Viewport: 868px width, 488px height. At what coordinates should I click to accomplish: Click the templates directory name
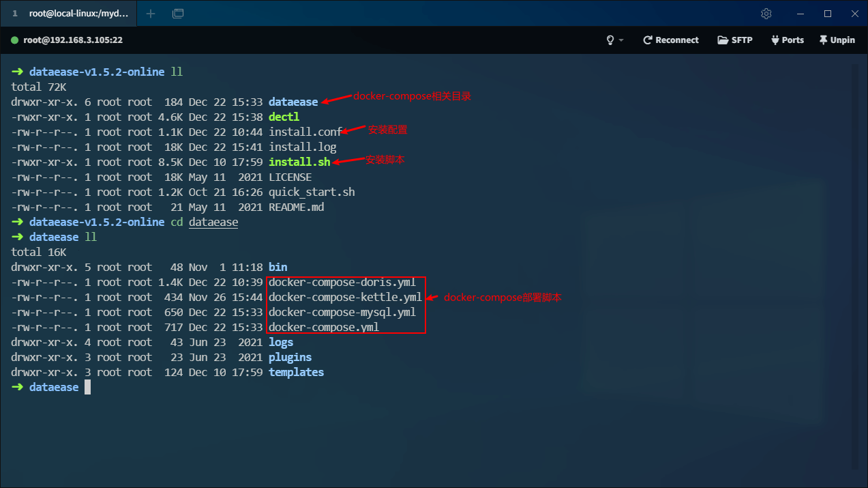(296, 372)
